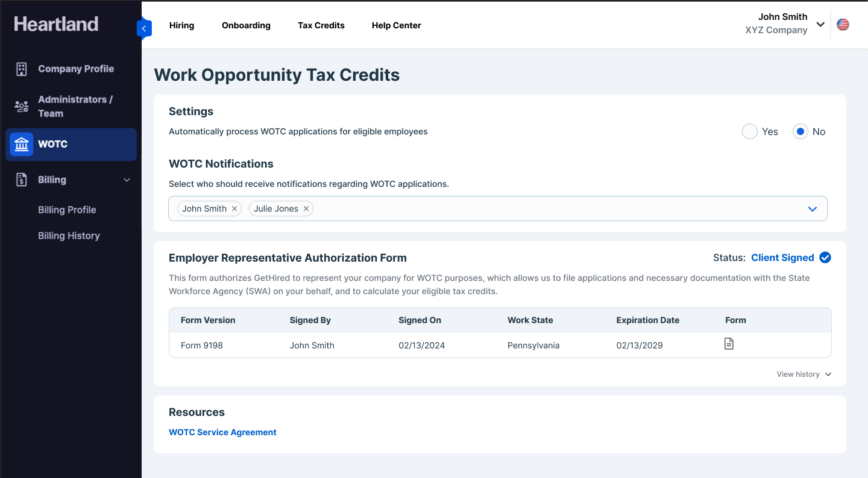Open the WOTC notifications recipients dropdown
This screenshot has height=478, width=868.
click(812, 209)
